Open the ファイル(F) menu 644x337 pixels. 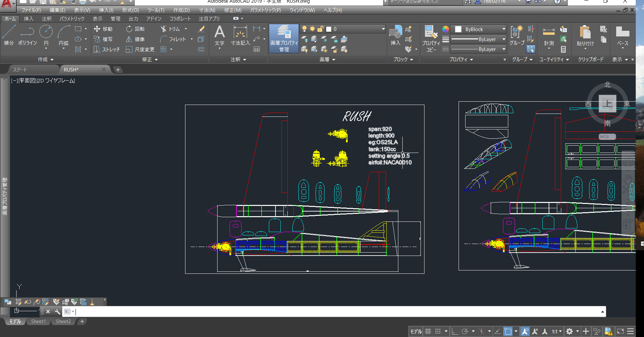(x=31, y=10)
